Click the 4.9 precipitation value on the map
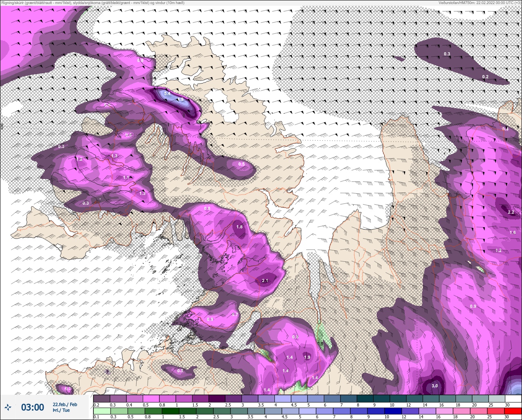The image size is (522, 420). tap(180, 99)
